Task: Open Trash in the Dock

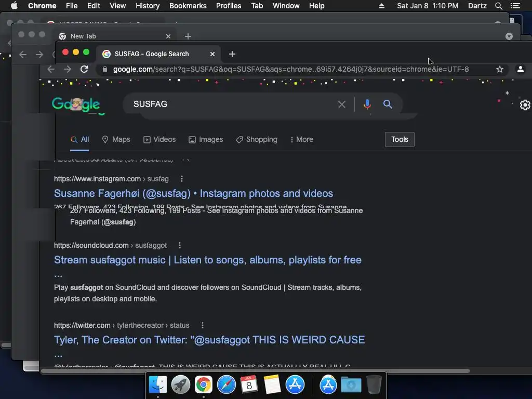Action: tap(374, 385)
